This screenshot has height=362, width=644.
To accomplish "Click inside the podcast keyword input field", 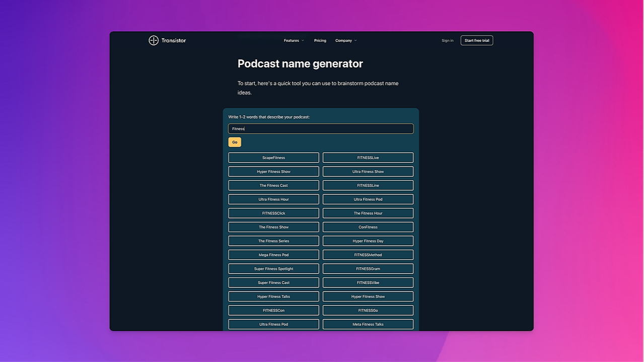I will pos(321,128).
